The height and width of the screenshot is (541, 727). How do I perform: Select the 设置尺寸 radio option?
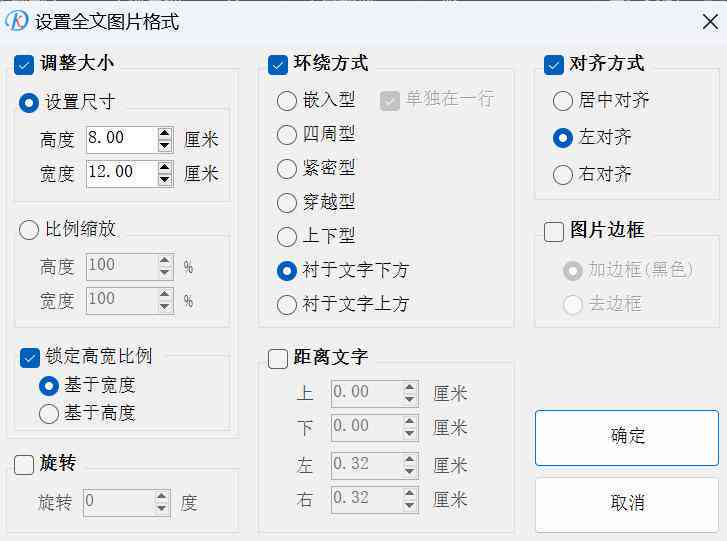29,102
